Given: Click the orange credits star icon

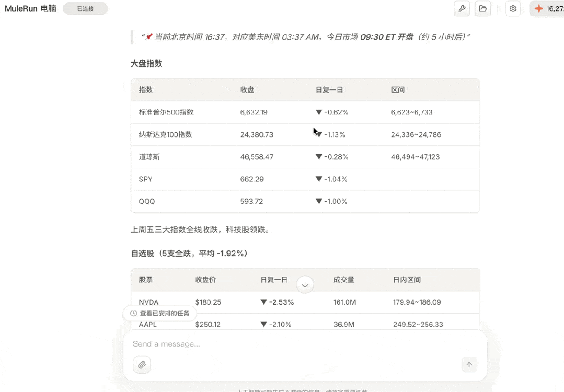Looking at the screenshot, I should [x=538, y=8].
